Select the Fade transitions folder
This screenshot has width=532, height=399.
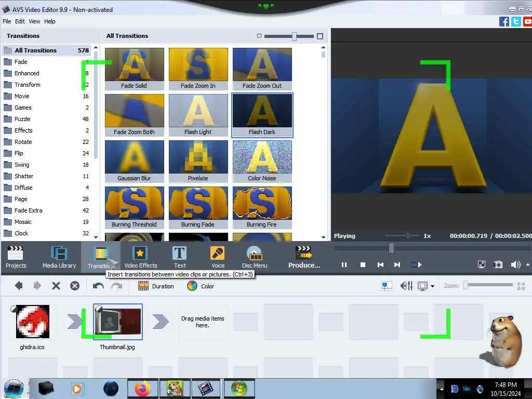pyautogui.click(x=47, y=62)
